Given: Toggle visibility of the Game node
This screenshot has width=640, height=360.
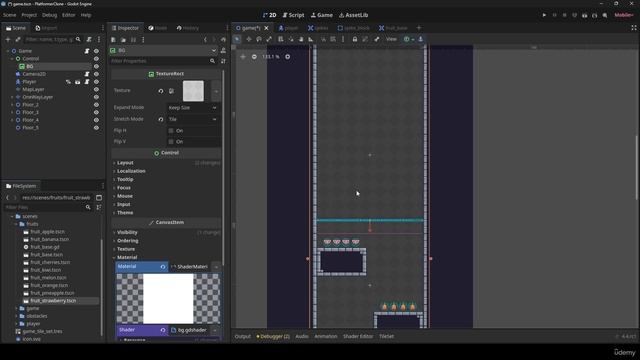Looking at the screenshot, I should (96, 51).
